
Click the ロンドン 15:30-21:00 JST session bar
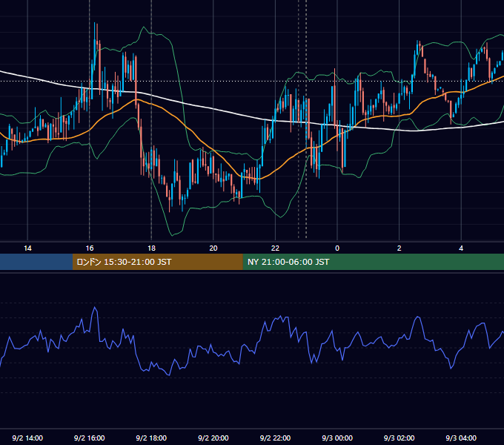tap(157, 262)
